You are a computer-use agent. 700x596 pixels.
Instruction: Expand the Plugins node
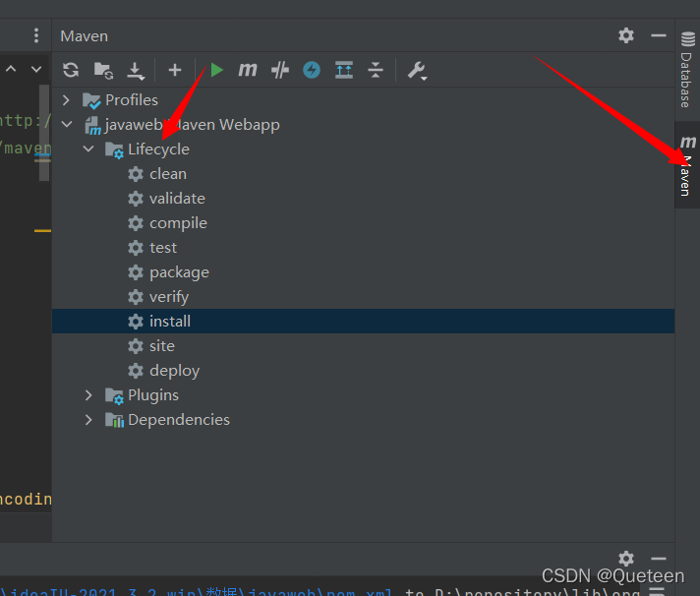point(88,395)
